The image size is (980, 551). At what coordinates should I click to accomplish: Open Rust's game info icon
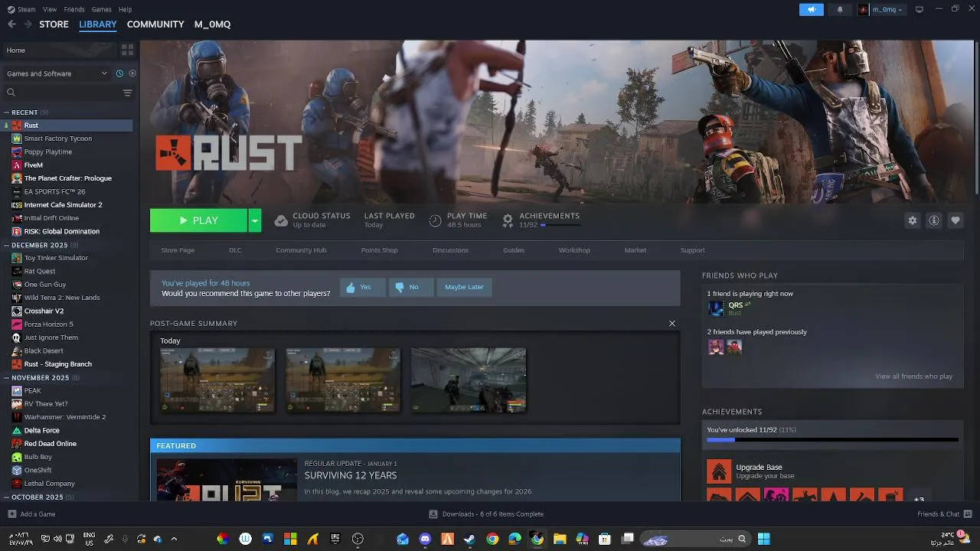pos(933,220)
